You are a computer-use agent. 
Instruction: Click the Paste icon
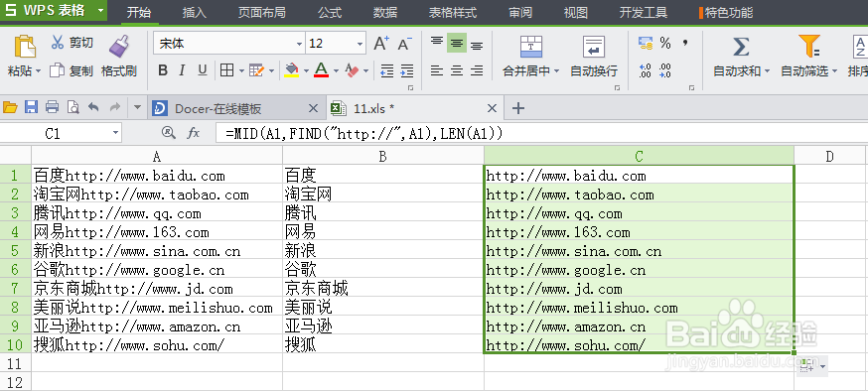pos(25,47)
